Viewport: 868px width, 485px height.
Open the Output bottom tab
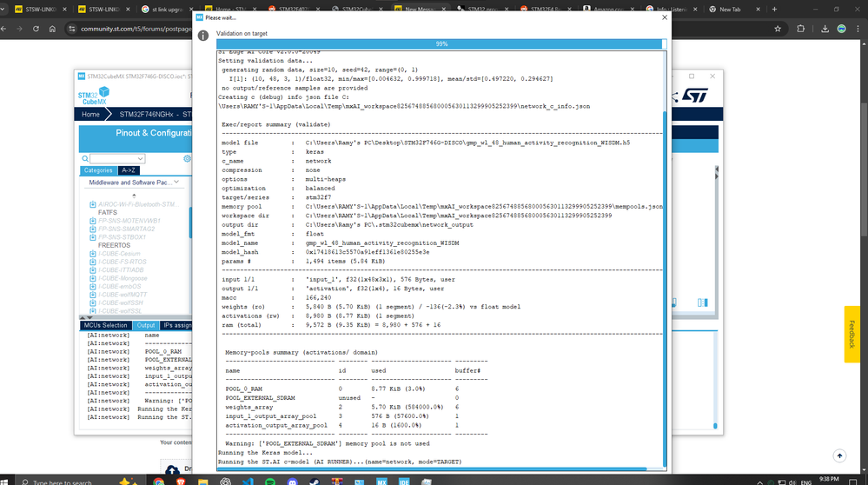pos(146,326)
